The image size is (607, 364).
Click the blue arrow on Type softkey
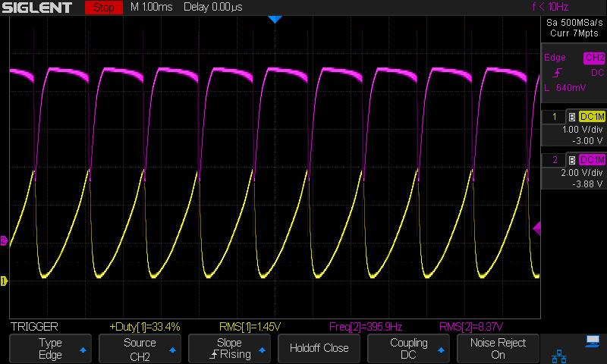[83, 350]
